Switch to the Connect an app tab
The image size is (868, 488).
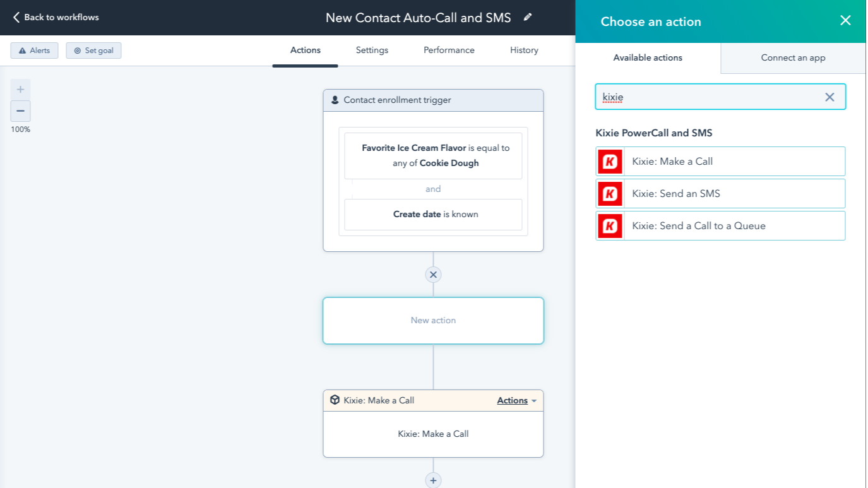tap(792, 57)
